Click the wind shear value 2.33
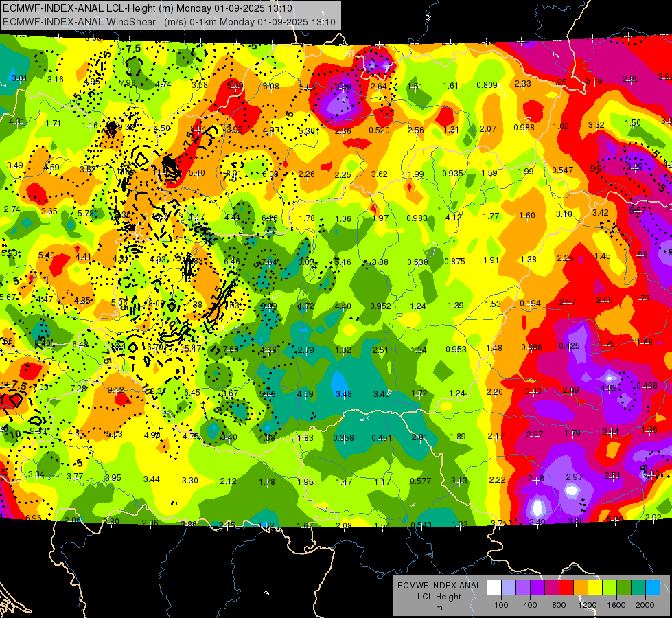This screenshot has width=672, height=618. (x=523, y=84)
